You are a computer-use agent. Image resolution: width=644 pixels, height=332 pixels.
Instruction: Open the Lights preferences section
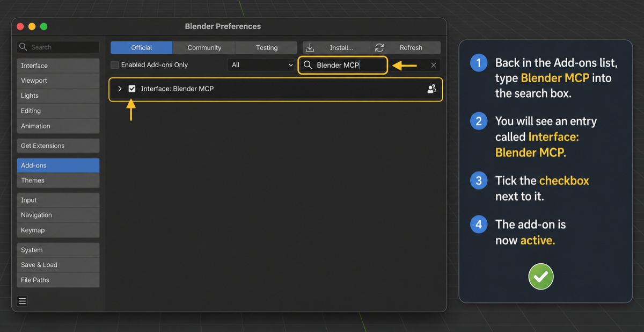coord(58,96)
